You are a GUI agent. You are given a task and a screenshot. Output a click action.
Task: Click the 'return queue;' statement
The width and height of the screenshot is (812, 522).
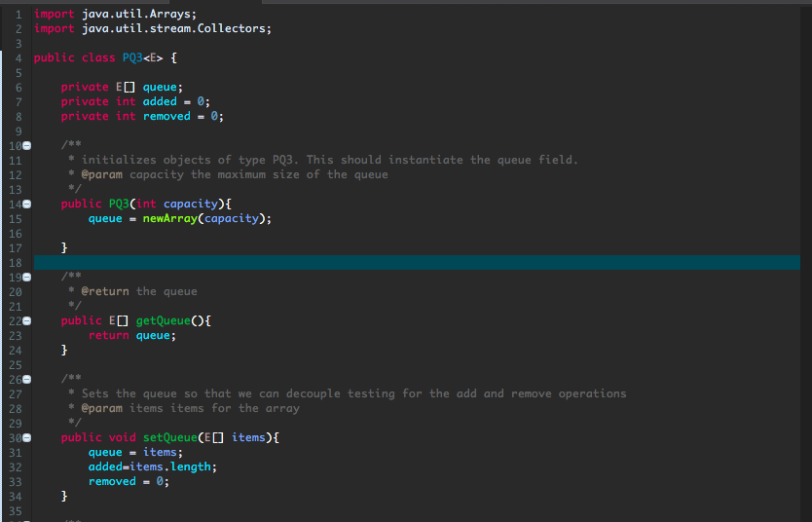click(x=132, y=336)
